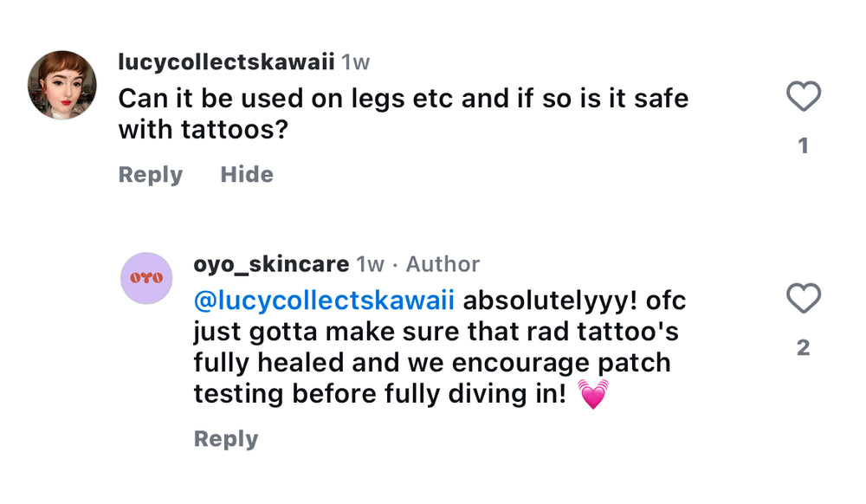Hide lucycollectskawaii's comment
This screenshot has width=866, height=504.
[247, 175]
